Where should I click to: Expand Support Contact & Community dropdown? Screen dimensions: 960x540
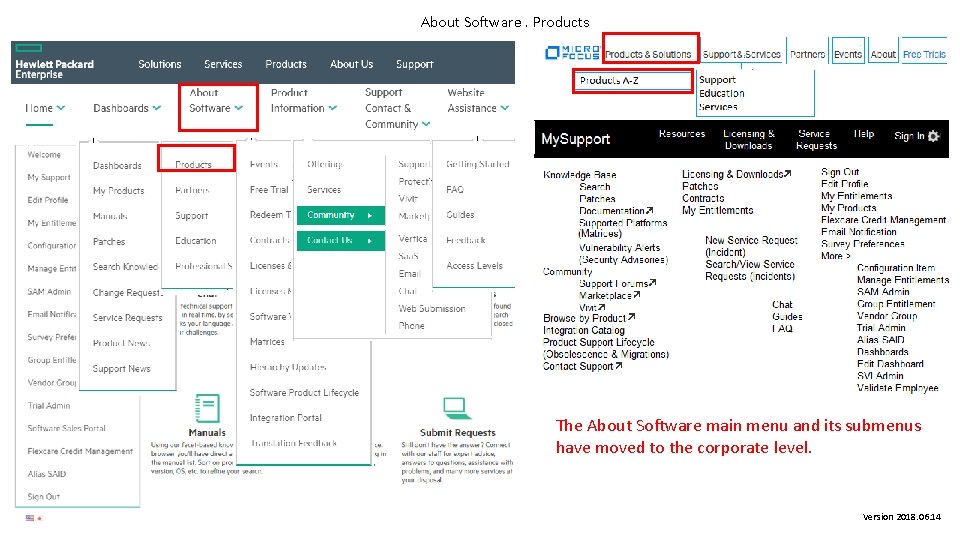(x=397, y=108)
